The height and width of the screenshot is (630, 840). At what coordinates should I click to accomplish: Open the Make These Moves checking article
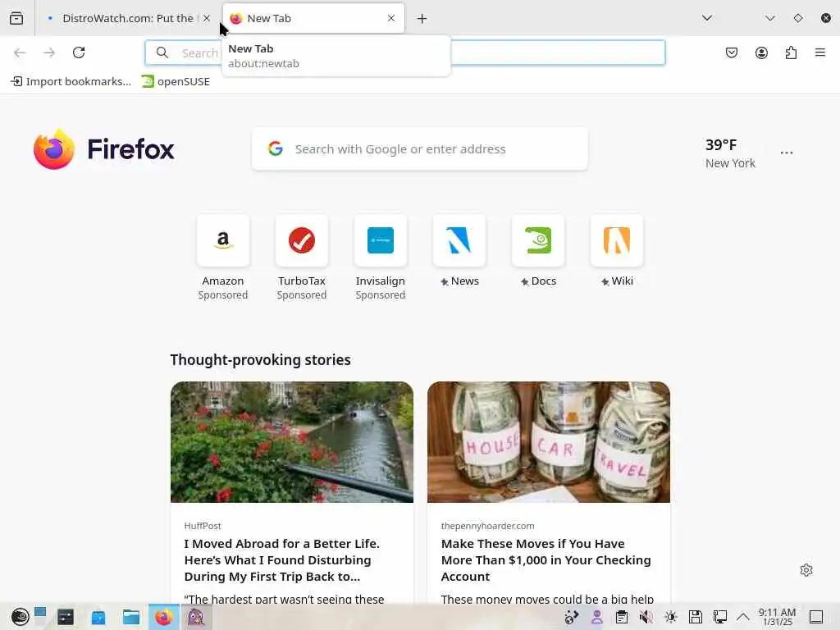coord(546,559)
